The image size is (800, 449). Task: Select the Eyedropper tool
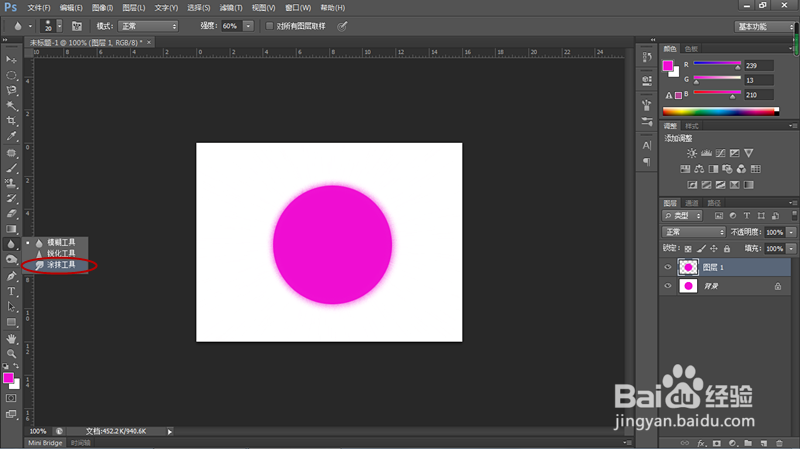(11, 136)
